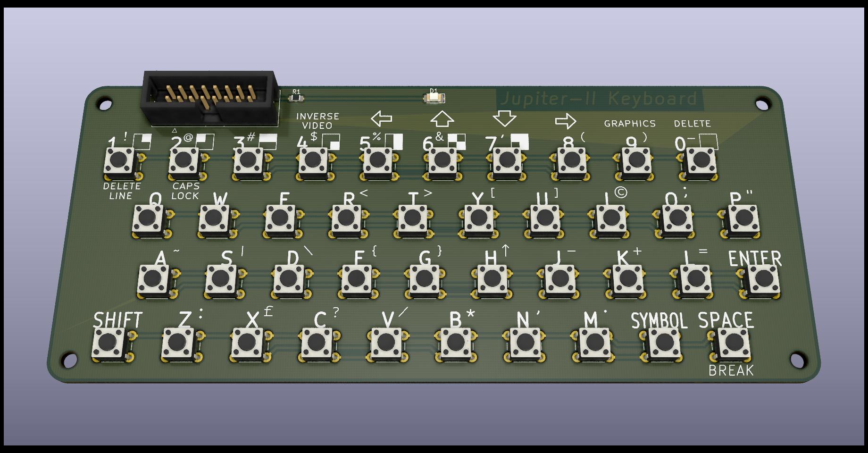Select the tactile switch for key 8
The height and width of the screenshot is (453, 868).
coord(571,163)
